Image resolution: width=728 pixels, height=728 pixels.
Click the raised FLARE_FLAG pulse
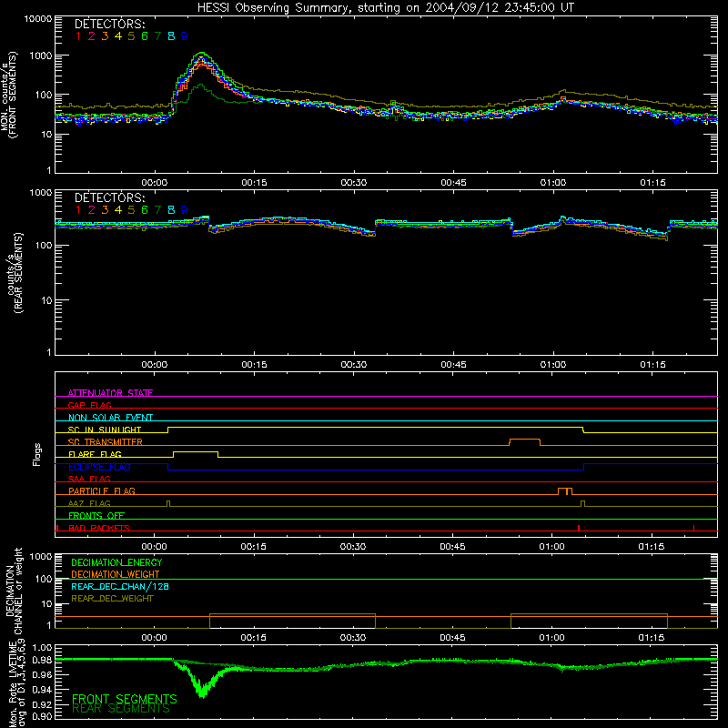[196, 452]
